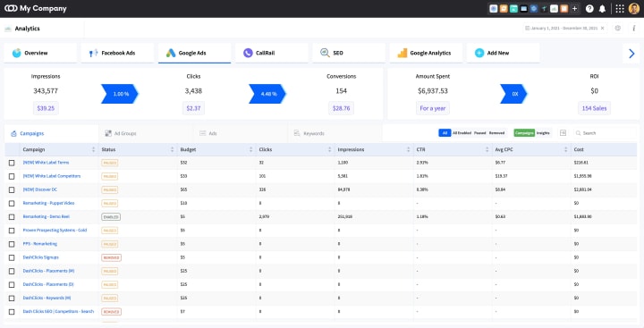Expand next integrations with right chevron
Image resolution: width=644 pixels, height=328 pixels.
pyautogui.click(x=631, y=53)
